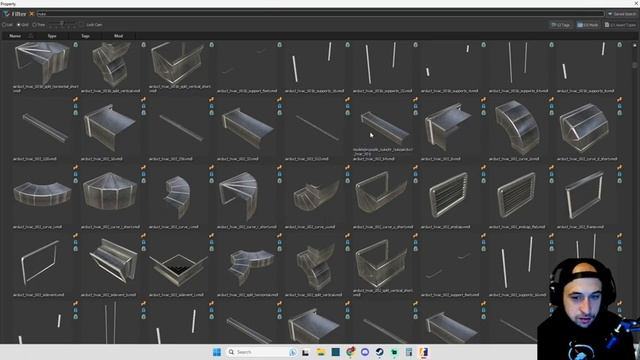Select the 002_curve_l duct thumbnail
Screen dimensions: 640x360
tap(42, 195)
